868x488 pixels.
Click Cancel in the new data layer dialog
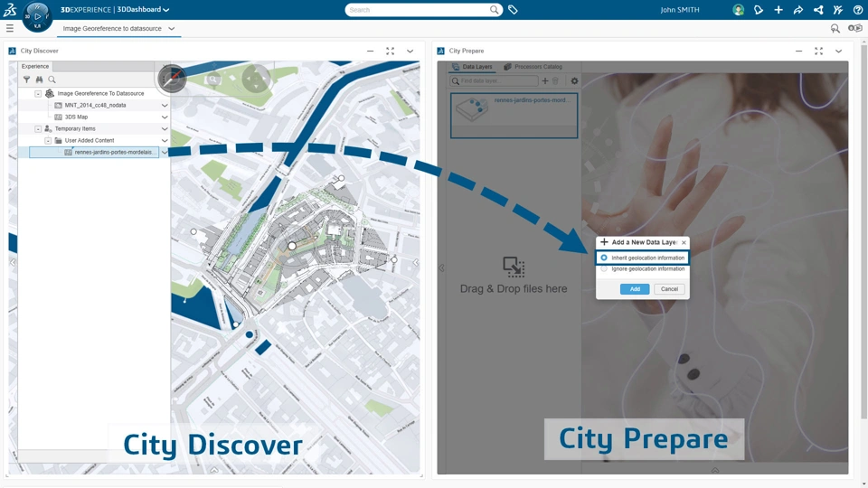[x=669, y=289]
